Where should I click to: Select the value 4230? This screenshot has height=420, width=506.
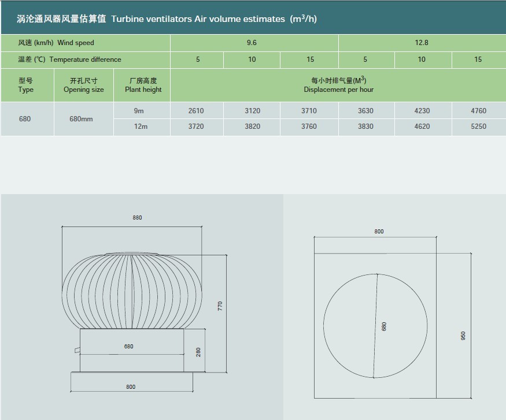click(422, 111)
